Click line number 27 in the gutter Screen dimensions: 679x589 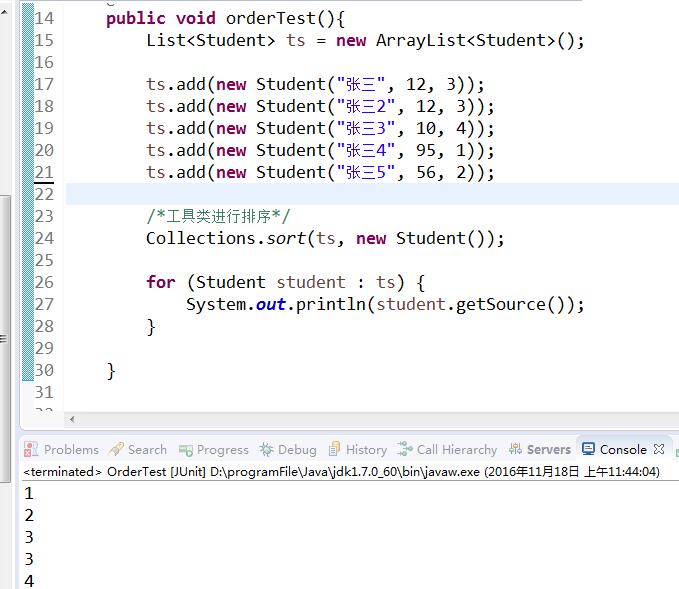point(44,304)
